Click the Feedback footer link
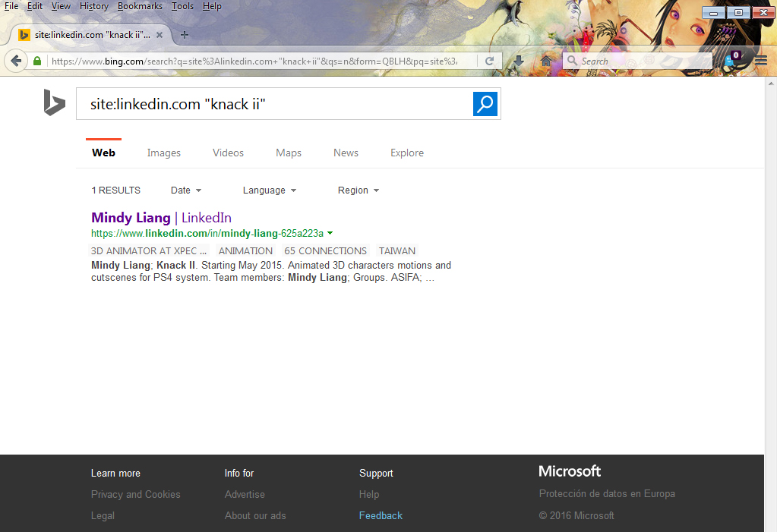 point(381,515)
